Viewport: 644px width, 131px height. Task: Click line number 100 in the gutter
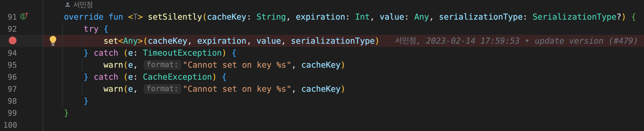pyautogui.click(x=10, y=125)
